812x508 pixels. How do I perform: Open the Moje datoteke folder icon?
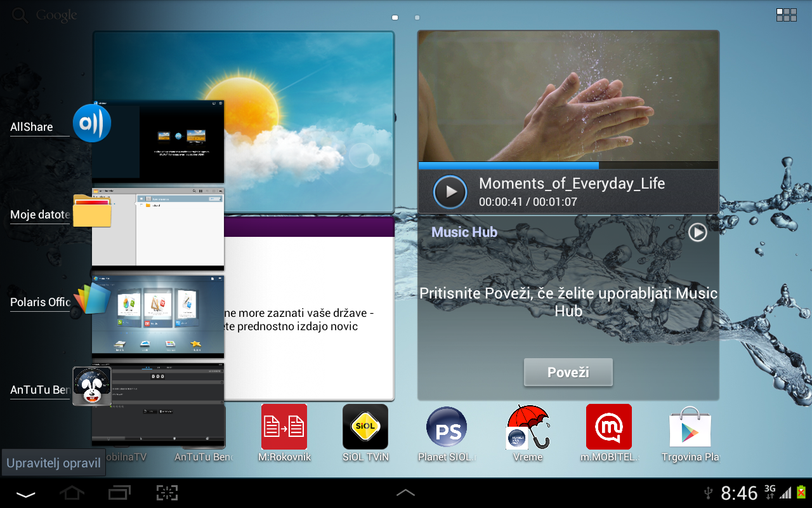pyautogui.click(x=92, y=211)
